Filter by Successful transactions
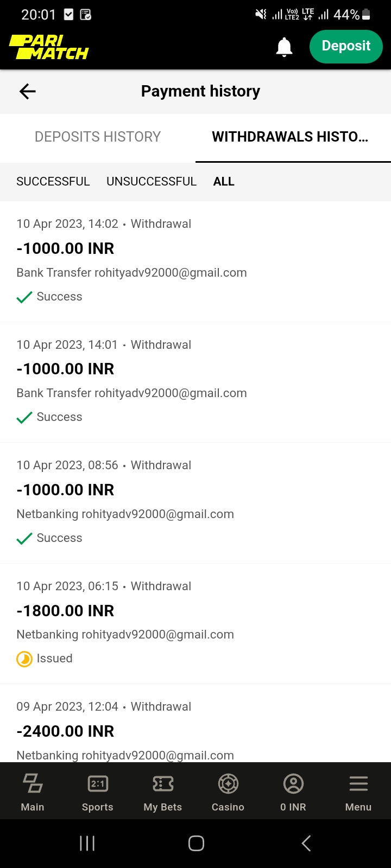The width and height of the screenshot is (391, 868). [53, 182]
